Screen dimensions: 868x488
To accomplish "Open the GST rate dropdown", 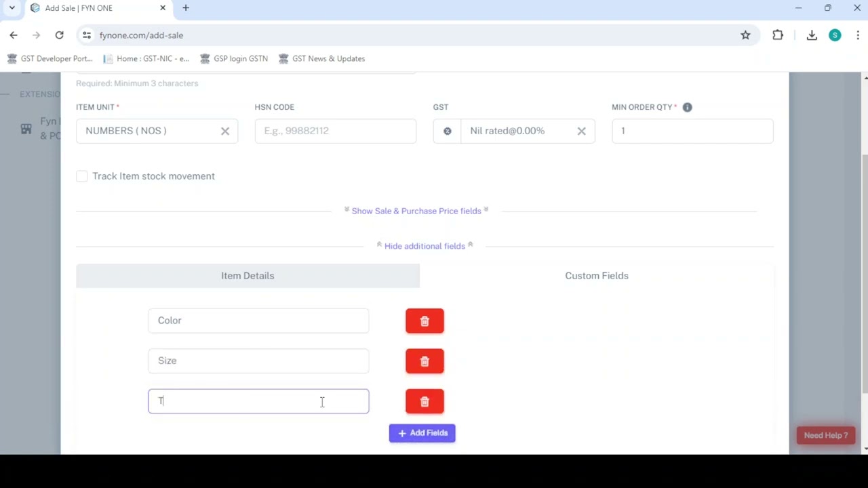I will (x=527, y=131).
